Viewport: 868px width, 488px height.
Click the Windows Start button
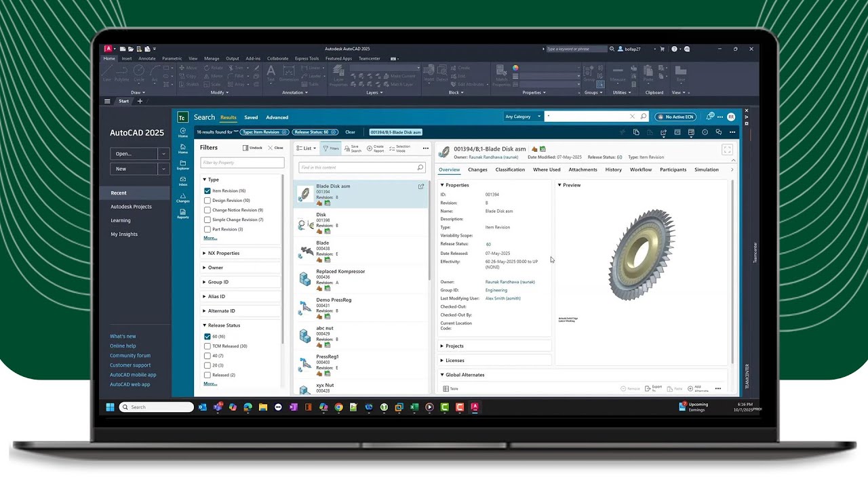click(110, 407)
